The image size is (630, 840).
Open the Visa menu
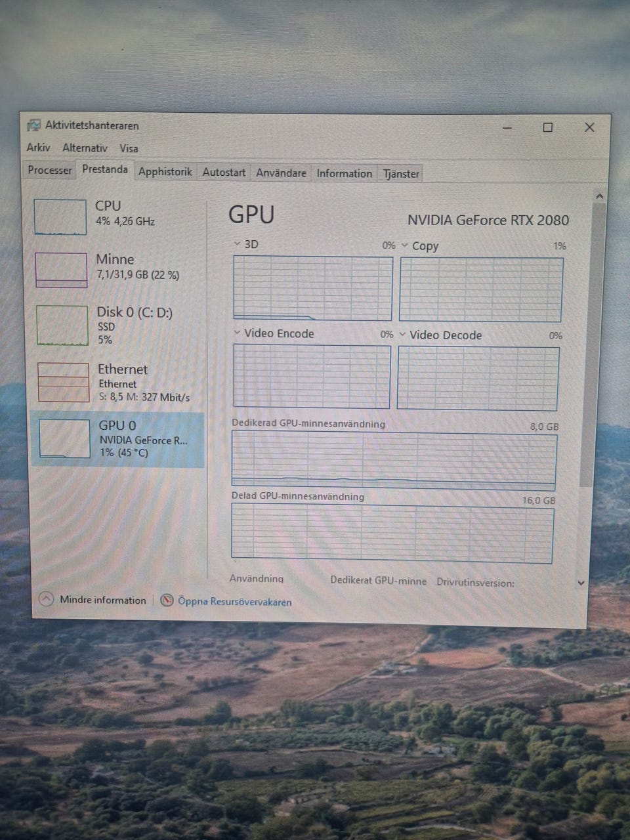[x=129, y=148]
